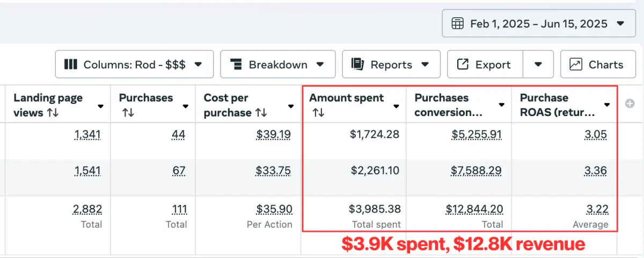This screenshot has height=258, width=644.
Task: Open the Export options arrow dropdown
Action: [x=538, y=64]
